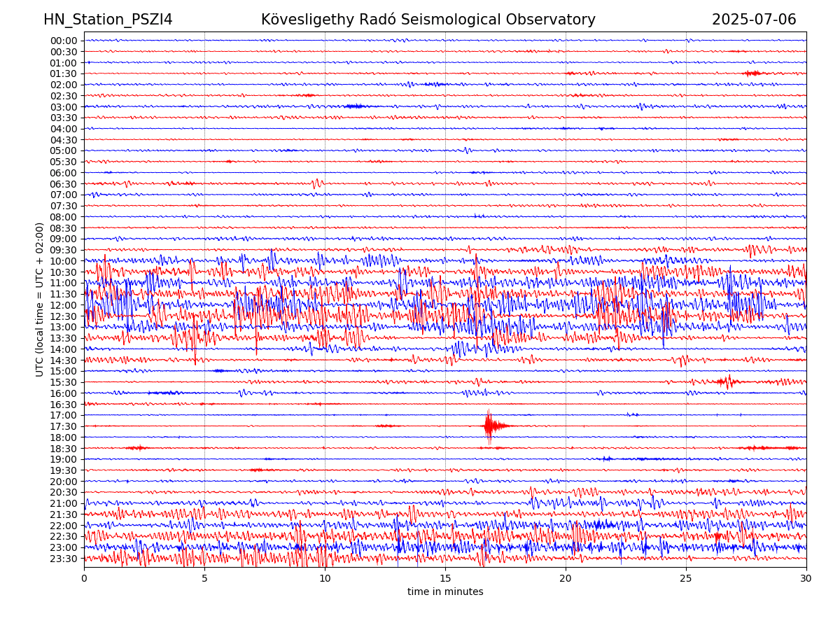Screen dimensions: 840x630
Task: Click the vertical UTC local time y-axis label
Action: (40, 299)
